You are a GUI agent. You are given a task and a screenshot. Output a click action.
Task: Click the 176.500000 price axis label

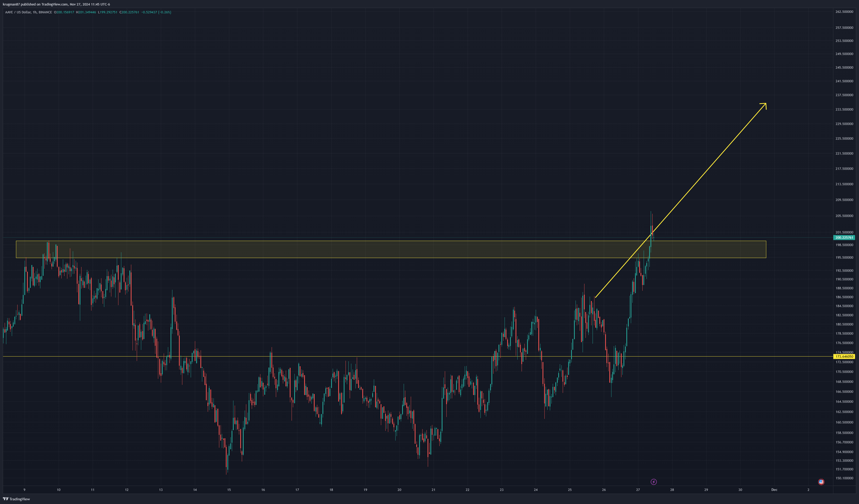[x=844, y=343]
